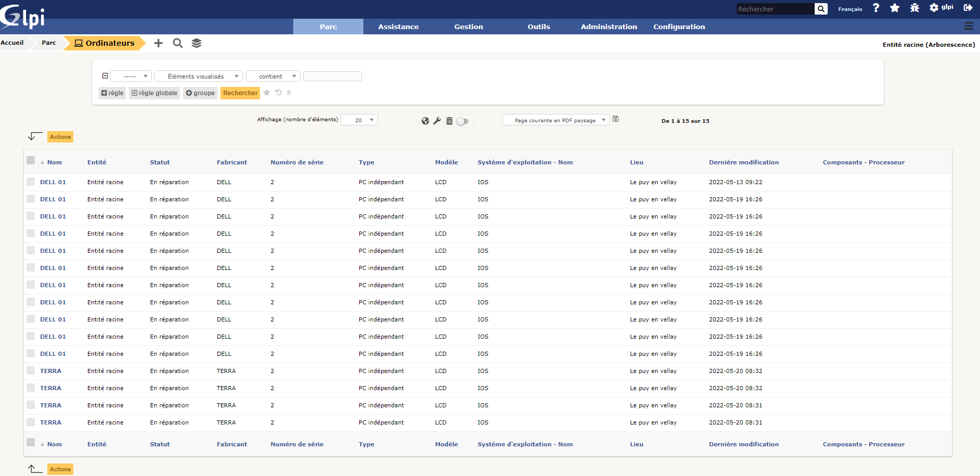Click 'De 1 à 15 sur 15' pagination text
This screenshot has height=476, width=980.
pyautogui.click(x=685, y=121)
